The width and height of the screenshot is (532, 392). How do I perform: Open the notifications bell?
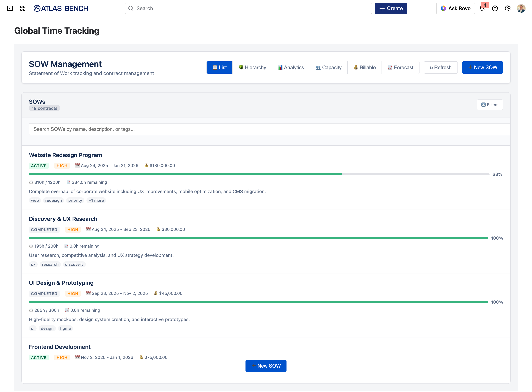[482, 9]
